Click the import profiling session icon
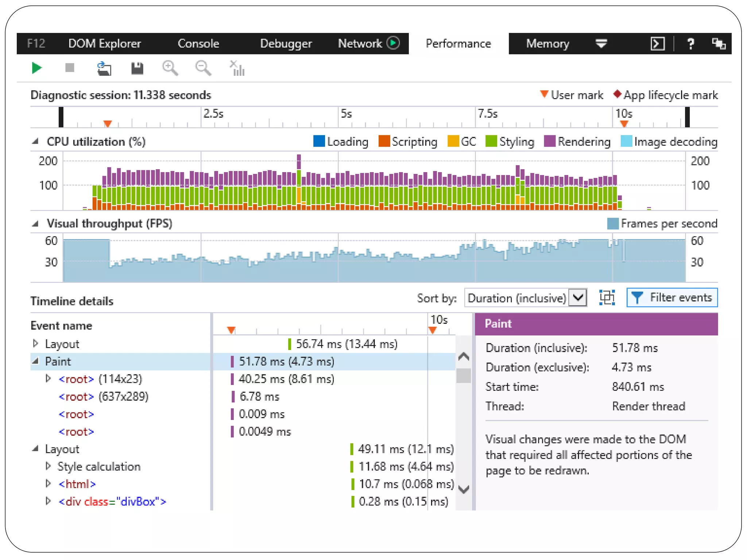 pyautogui.click(x=104, y=68)
